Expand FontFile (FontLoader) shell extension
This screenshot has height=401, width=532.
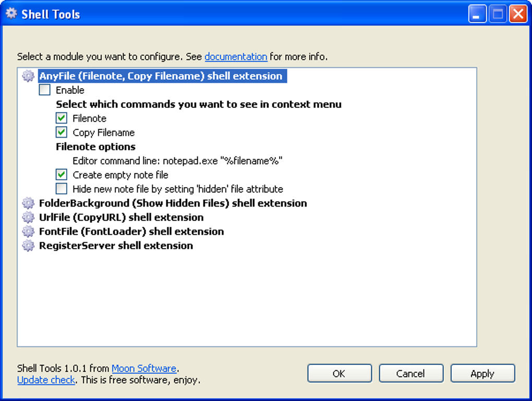131,232
